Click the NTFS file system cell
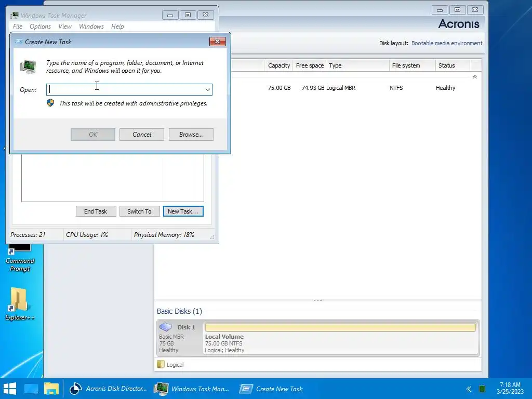This screenshot has width=532, height=399. click(396, 88)
